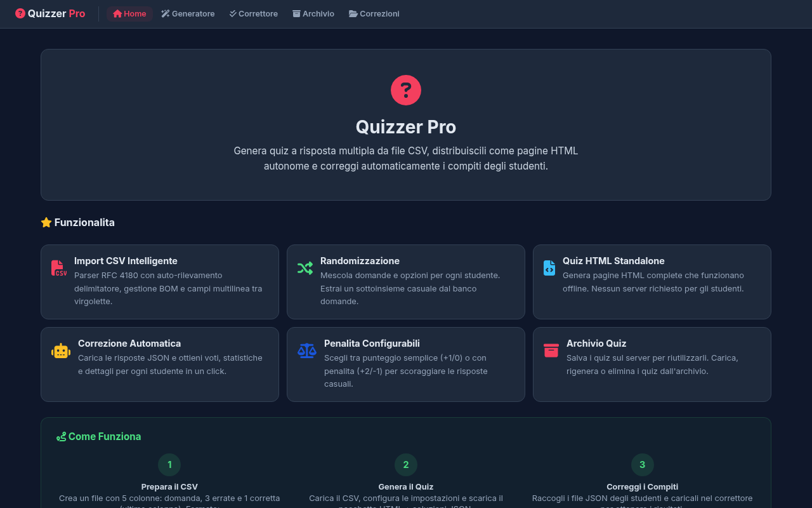Click the large question mark hero icon
812x508 pixels.
406,90
